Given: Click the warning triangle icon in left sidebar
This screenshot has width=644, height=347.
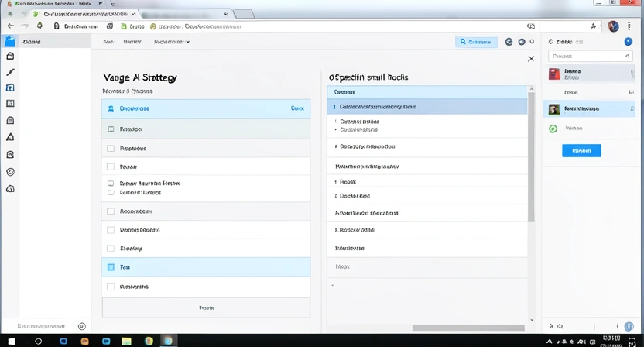Looking at the screenshot, I should point(10,137).
